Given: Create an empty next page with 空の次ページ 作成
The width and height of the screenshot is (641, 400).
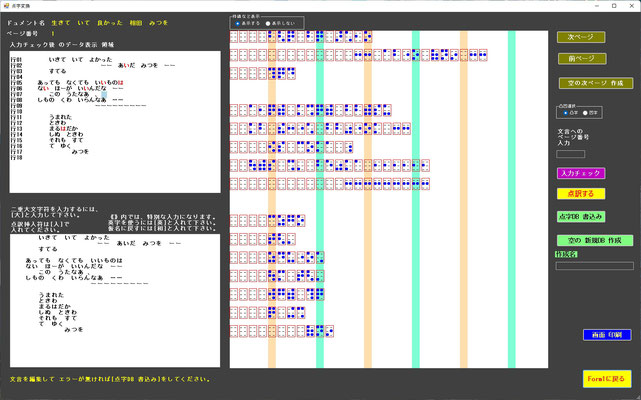Looking at the screenshot, I should tap(596, 83).
